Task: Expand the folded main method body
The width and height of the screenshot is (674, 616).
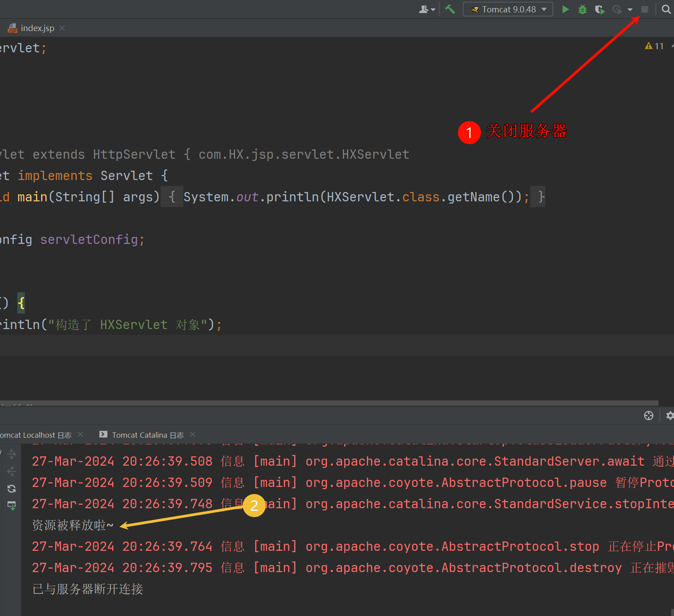Action: [x=172, y=197]
